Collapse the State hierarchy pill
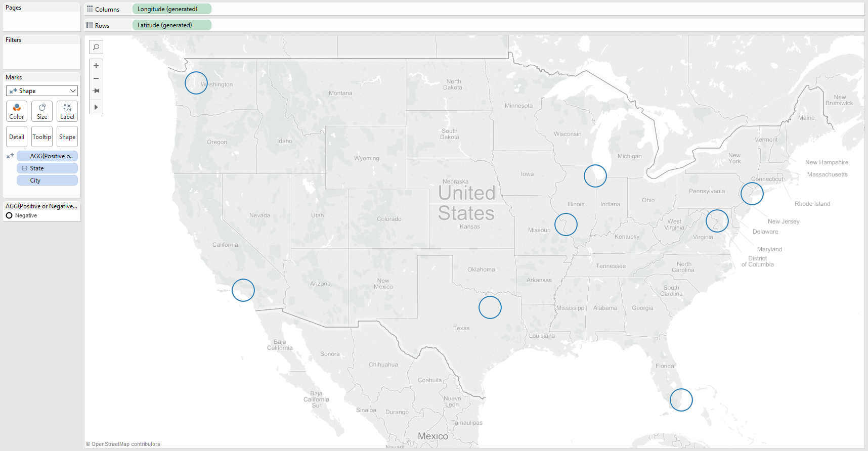This screenshot has width=868, height=451. click(x=24, y=168)
